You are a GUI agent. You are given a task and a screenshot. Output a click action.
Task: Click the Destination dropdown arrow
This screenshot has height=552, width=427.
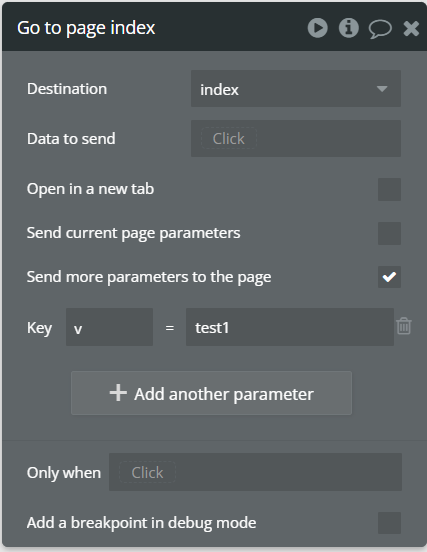[382, 89]
